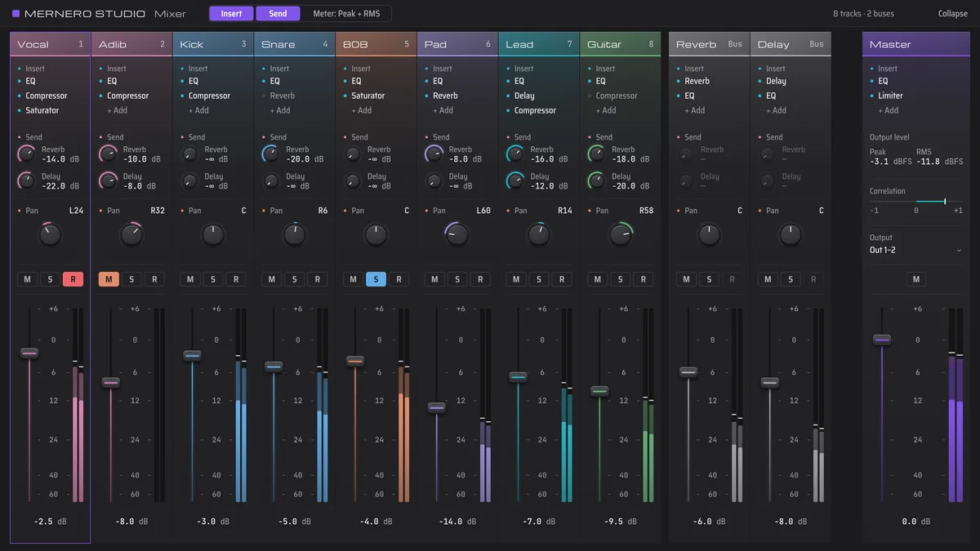This screenshot has width=980, height=551.
Task: Click the Delay bus pan knob
Action: (791, 235)
